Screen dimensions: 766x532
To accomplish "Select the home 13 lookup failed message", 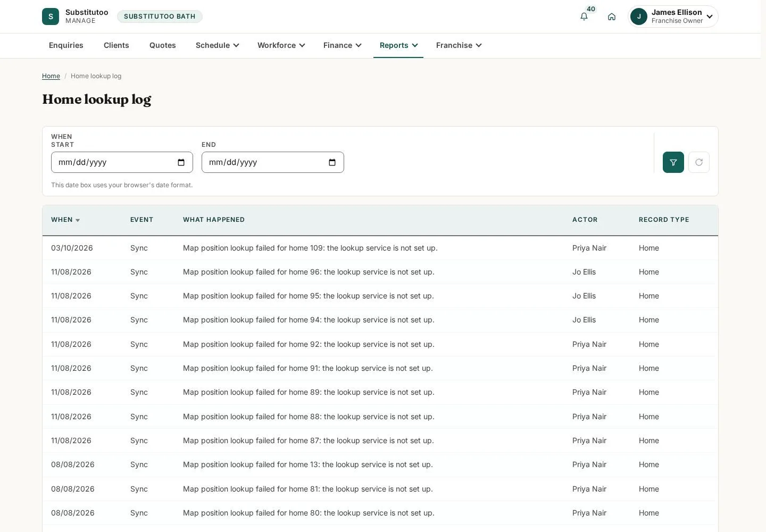I will 308,464.
